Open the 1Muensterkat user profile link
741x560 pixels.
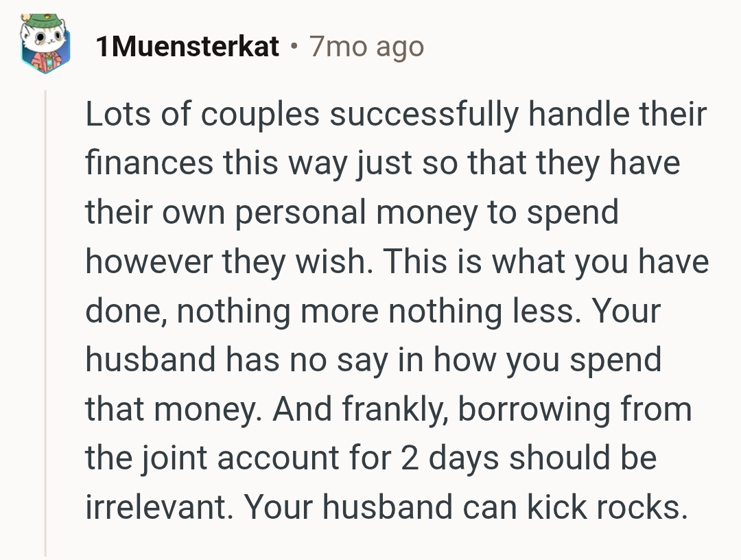click(x=187, y=47)
